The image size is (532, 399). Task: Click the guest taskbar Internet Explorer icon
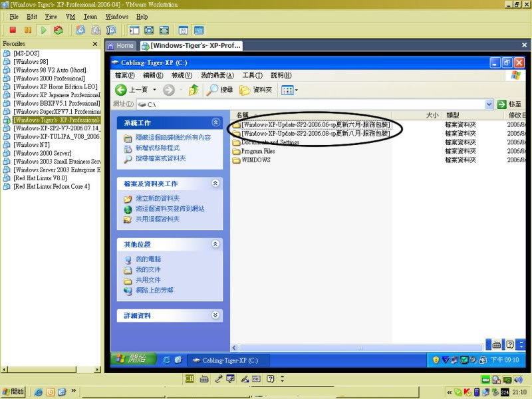click(x=166, y=360)
